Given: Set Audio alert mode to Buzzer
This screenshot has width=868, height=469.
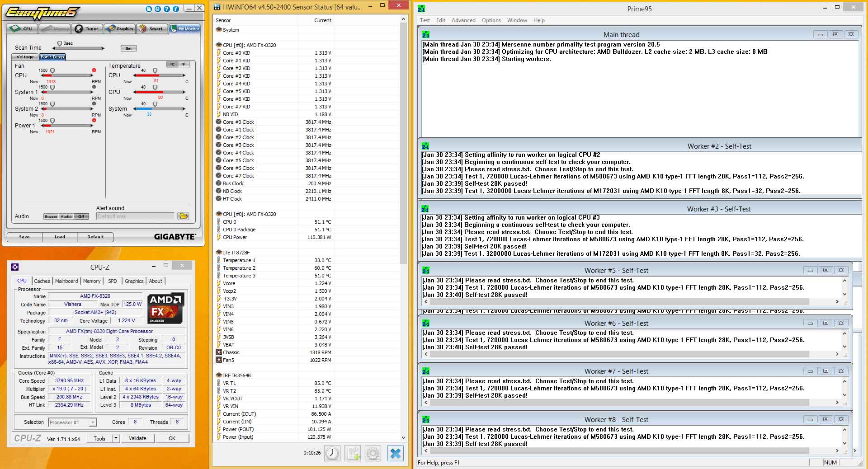Looking at the screenshot, I should [51, 216].
